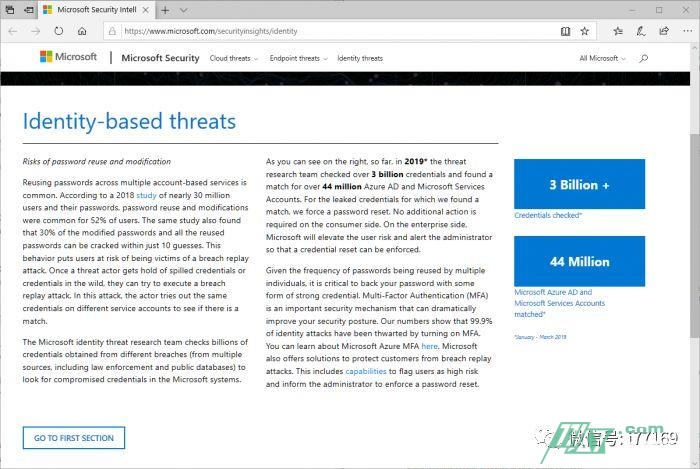700x469 pixels.
Task: Click the browser Back arrow
Action: tap(13, 31)
